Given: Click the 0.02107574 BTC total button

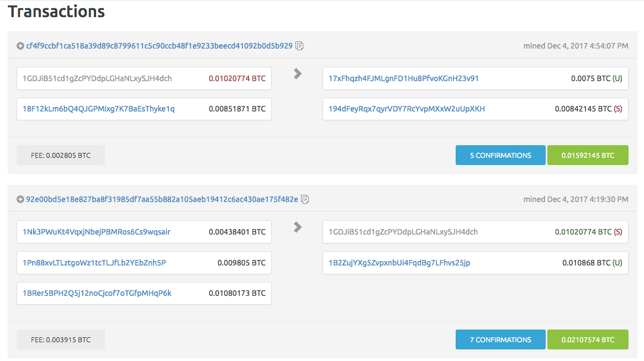Looking at the screenshot, I should tap(588, 339).
